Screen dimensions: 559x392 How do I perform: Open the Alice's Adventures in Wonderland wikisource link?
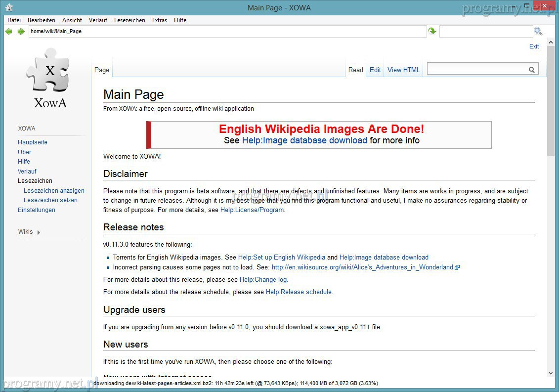tap(362, 267)
